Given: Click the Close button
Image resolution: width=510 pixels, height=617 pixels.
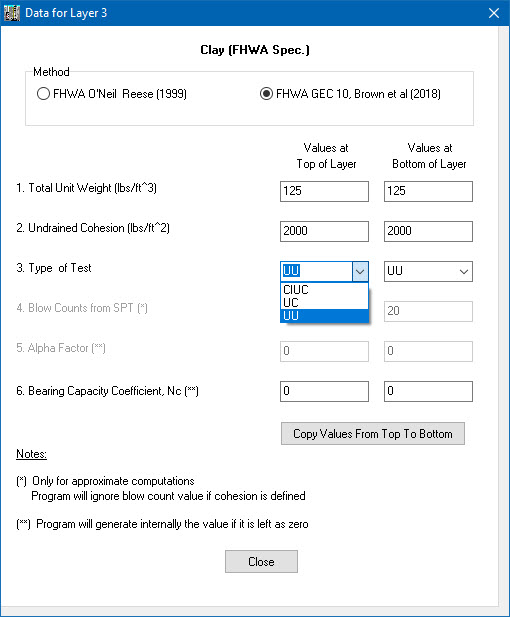Looking at the screenshot, I should coord(261,562).
